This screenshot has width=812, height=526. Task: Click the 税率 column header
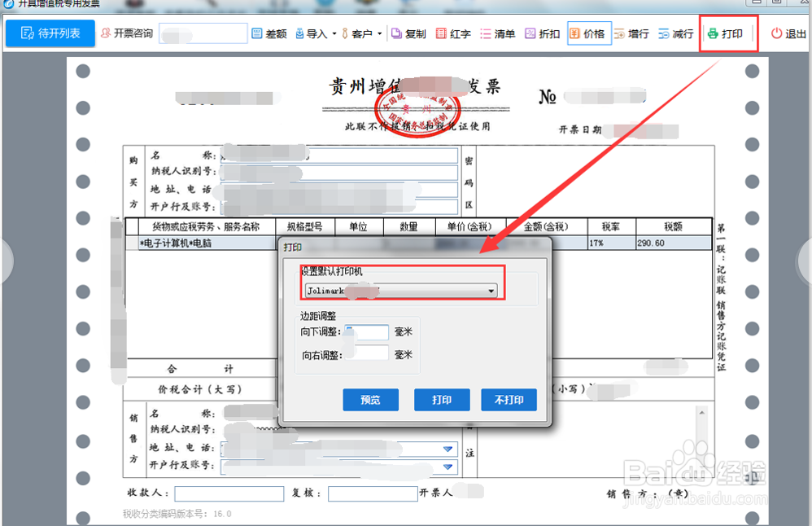tap(611, 226)
